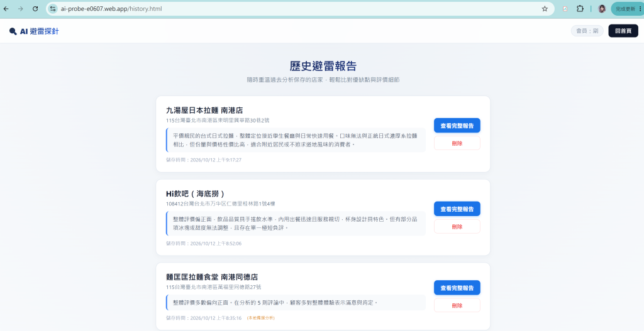View full report for 麵匡匡拉麵食堂 南港同德店
The width and height of the screenshot is (644, 331).
(457, 288)
